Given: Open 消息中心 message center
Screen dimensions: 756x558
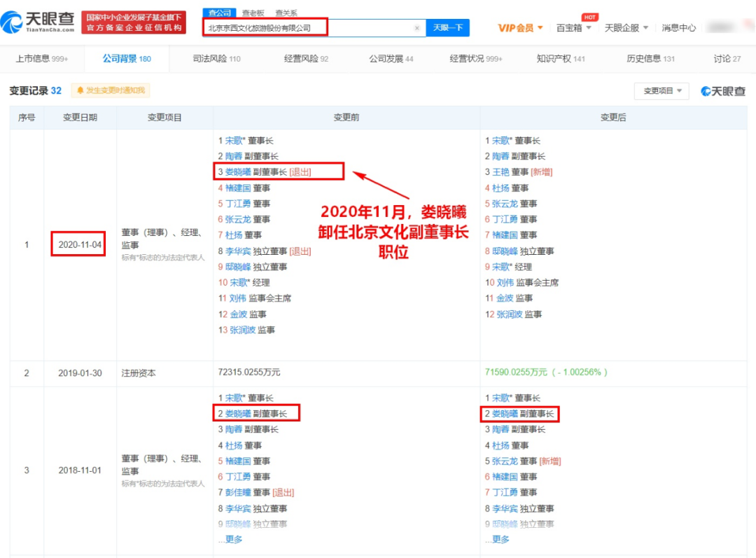Looking at the screenshot, I should click(x=678, y=28).
